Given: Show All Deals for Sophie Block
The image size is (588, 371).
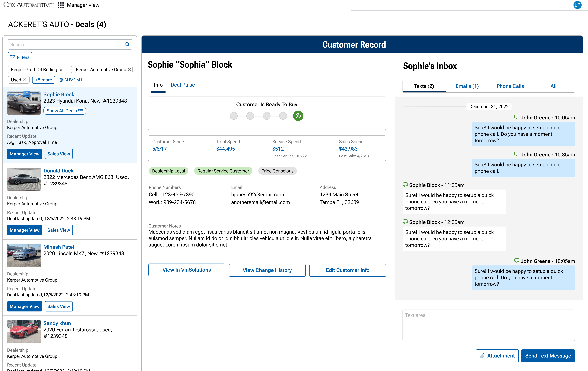Looking at the screenshot, I should coord(65,111).
